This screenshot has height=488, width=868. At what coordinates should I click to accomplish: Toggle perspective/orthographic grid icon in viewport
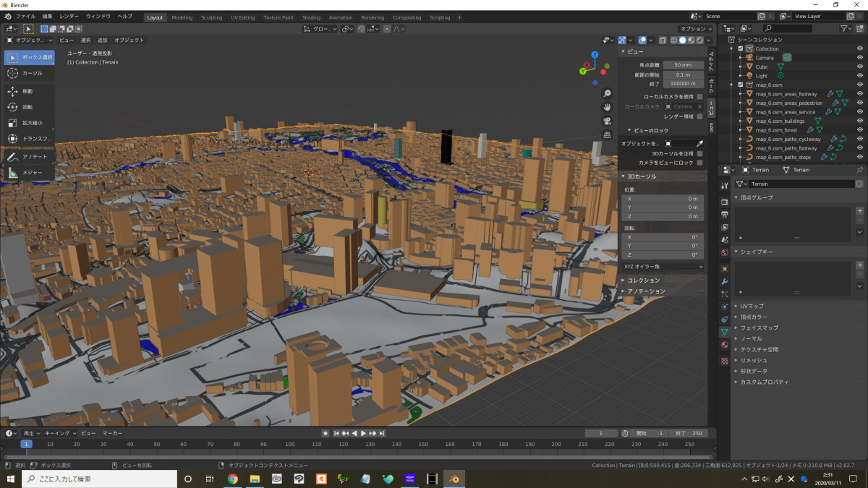608,134
